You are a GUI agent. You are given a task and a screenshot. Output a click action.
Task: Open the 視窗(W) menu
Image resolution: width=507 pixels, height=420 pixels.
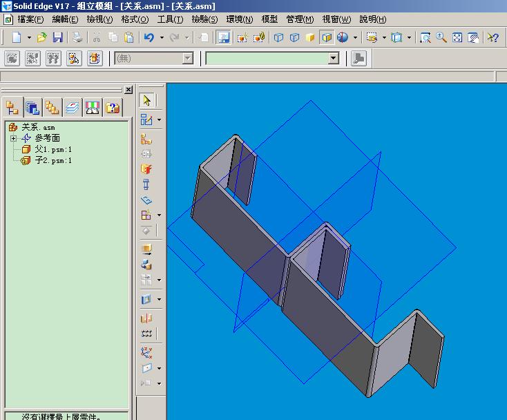[336, 19]
